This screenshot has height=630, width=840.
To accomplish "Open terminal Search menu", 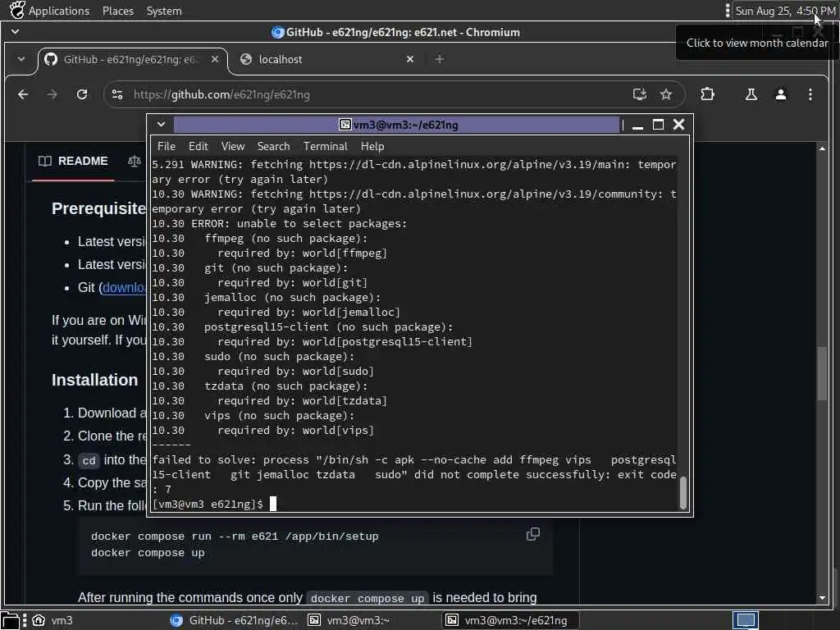I will 273,146.
